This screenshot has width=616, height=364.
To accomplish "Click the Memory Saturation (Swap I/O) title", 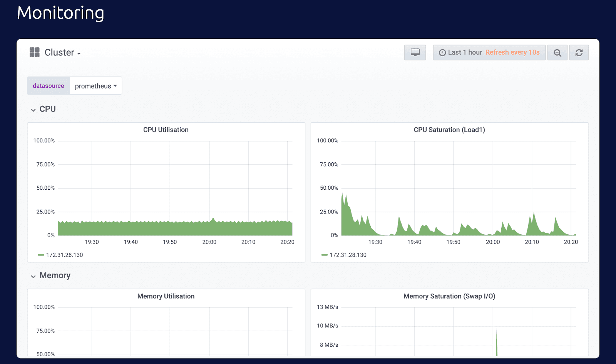I will pos(449,296).
